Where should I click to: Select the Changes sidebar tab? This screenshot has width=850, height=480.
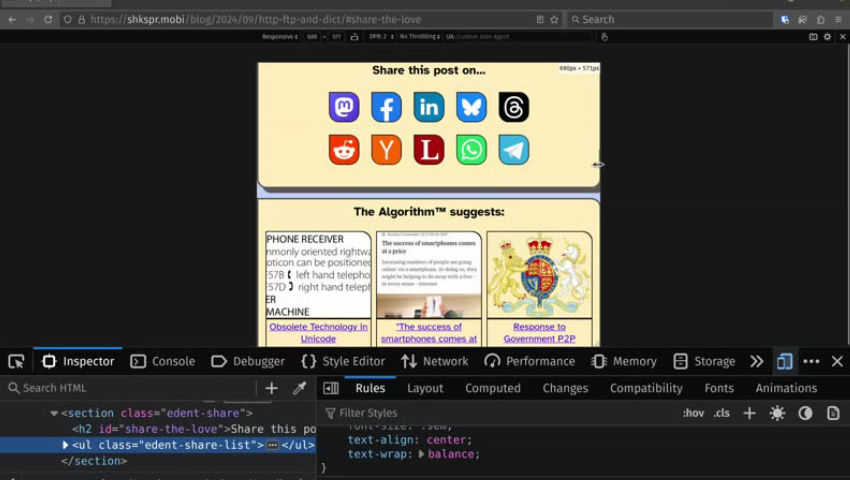pos(565,388)
